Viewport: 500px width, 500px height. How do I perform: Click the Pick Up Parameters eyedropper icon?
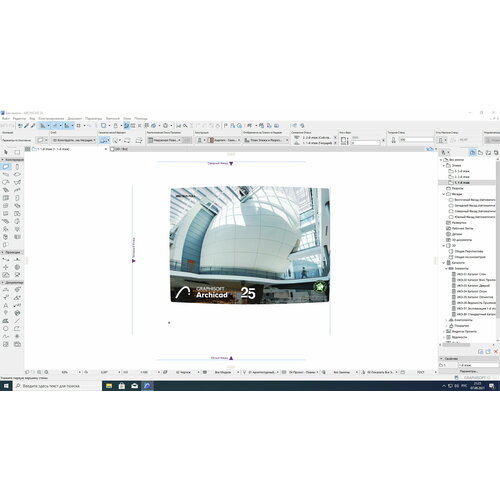26,126
